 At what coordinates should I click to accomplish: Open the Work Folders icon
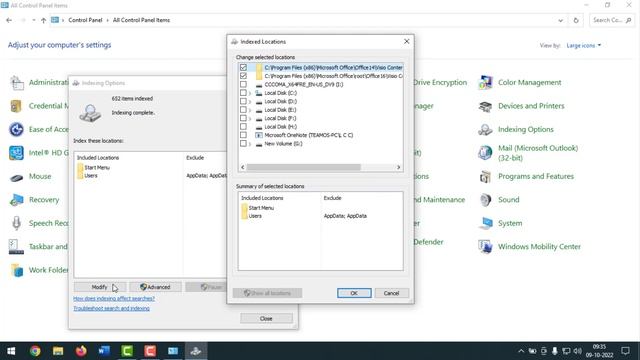tap(17, 270)
